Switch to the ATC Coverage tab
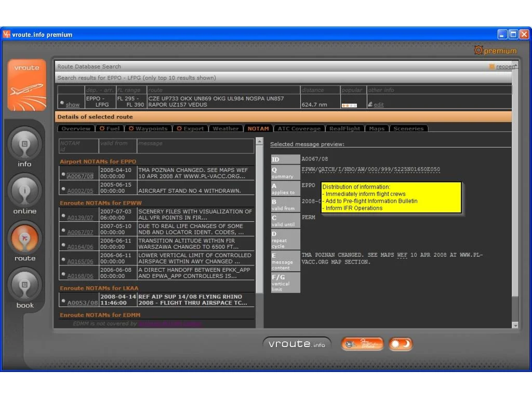 point(299,129)
